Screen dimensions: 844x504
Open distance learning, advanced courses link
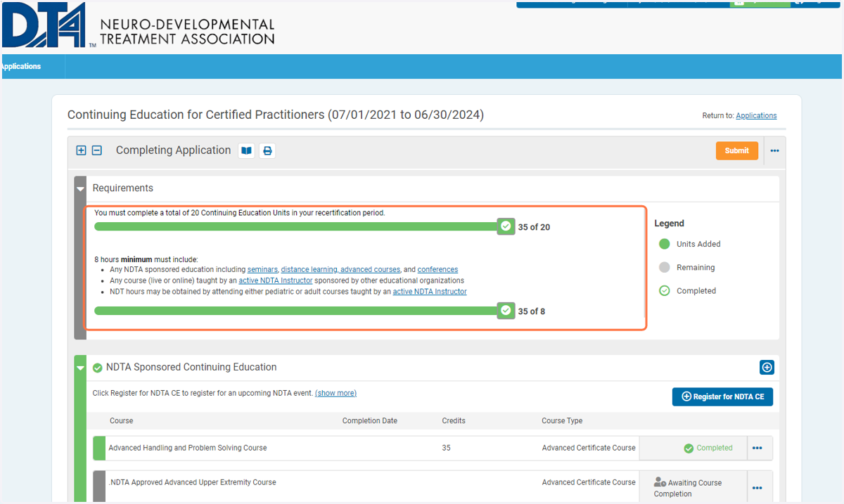[x=340, y=270]
